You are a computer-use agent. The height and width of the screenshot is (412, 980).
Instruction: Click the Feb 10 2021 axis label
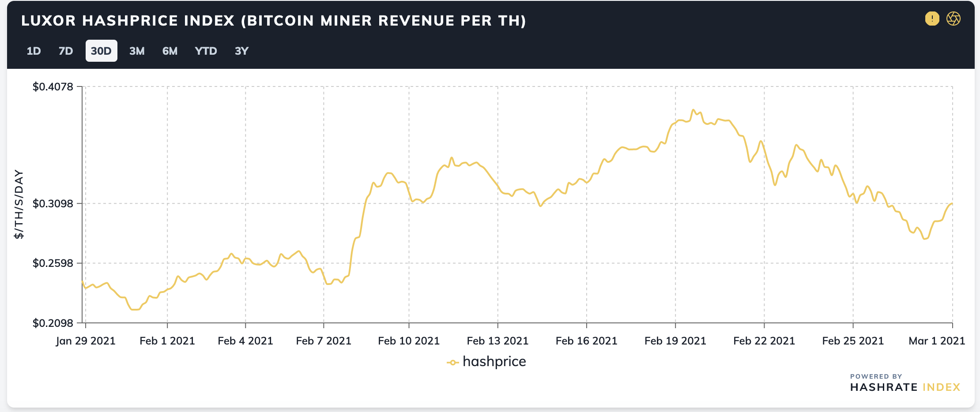pos(409,341)
